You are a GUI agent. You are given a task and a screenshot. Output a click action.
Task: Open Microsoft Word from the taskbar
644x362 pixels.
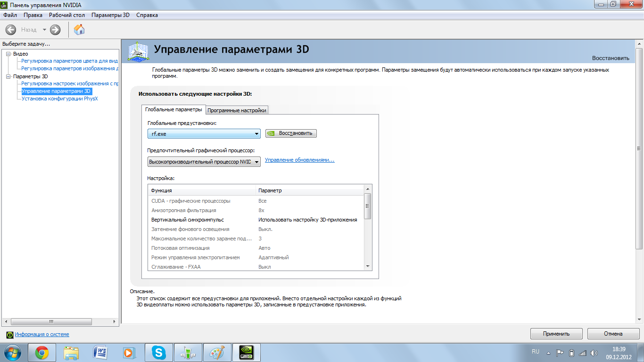100,353
